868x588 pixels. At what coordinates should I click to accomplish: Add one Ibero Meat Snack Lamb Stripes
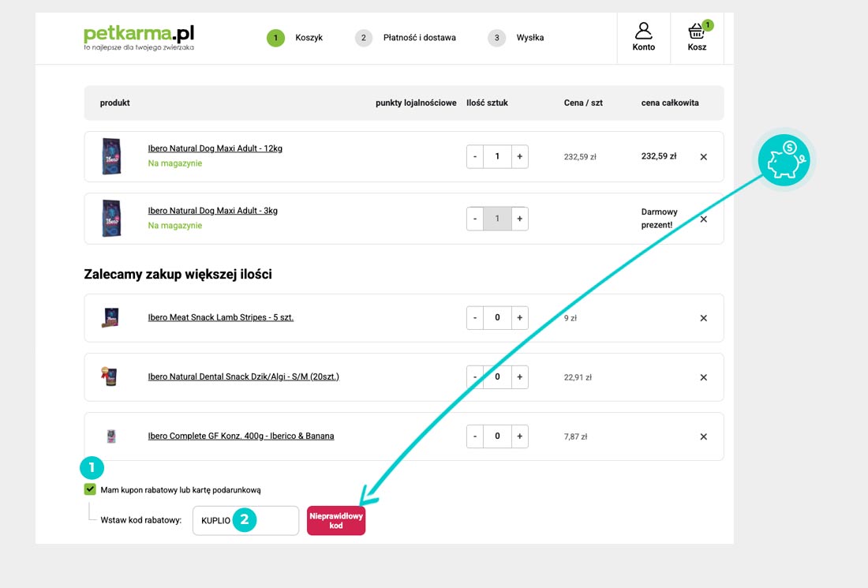point(519,318)
